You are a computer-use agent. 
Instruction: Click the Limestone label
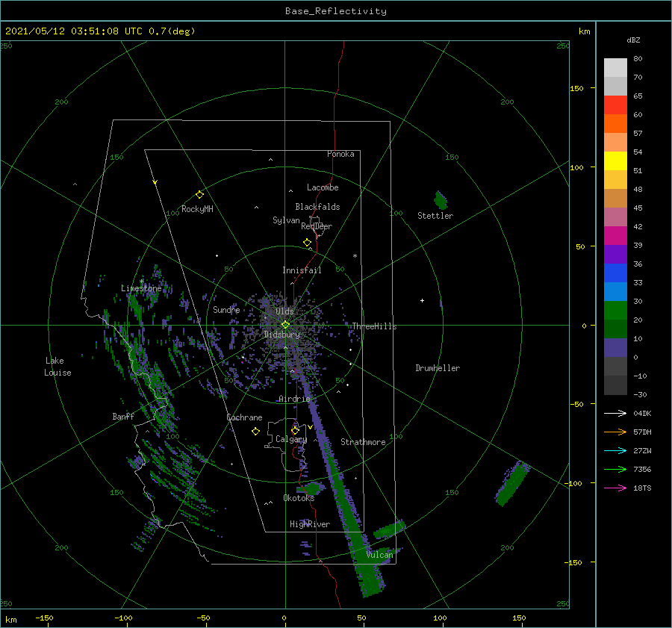[141, 288]
